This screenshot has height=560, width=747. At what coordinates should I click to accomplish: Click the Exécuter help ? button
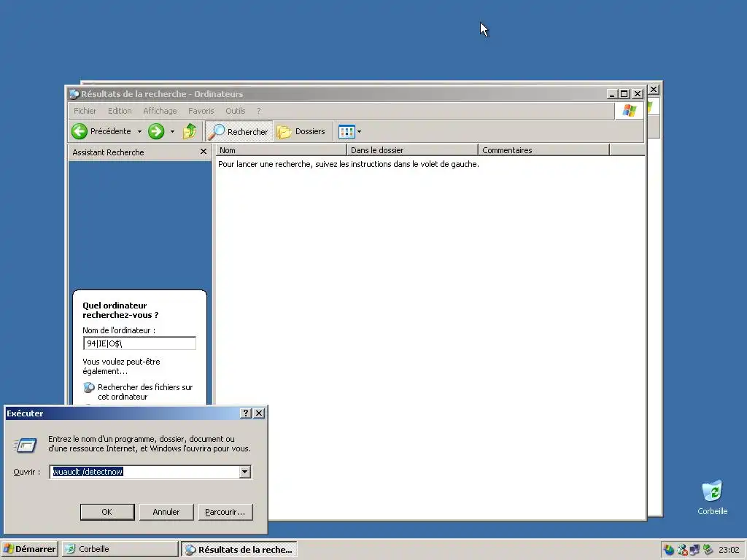tap(246, 413)
